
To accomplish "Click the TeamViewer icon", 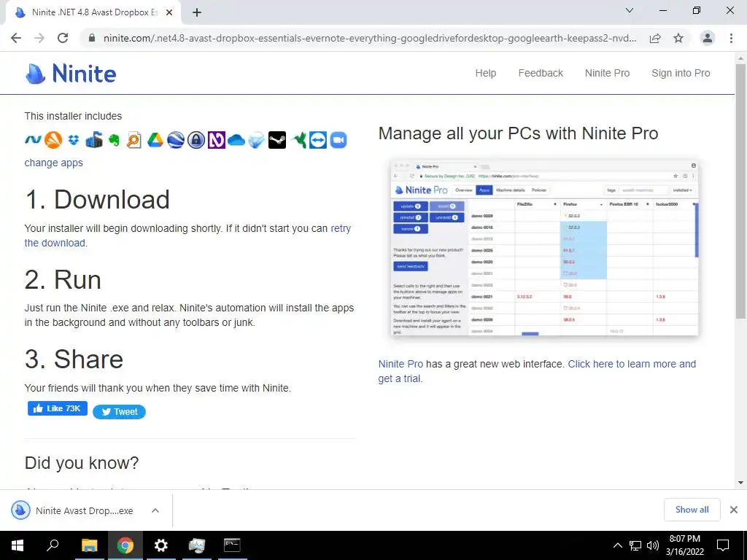I will (318, 140).
